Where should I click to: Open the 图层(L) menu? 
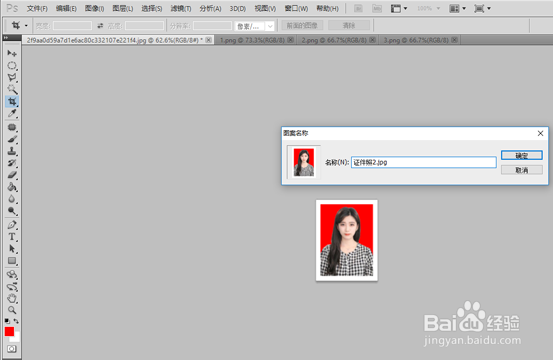pos(123,8)
